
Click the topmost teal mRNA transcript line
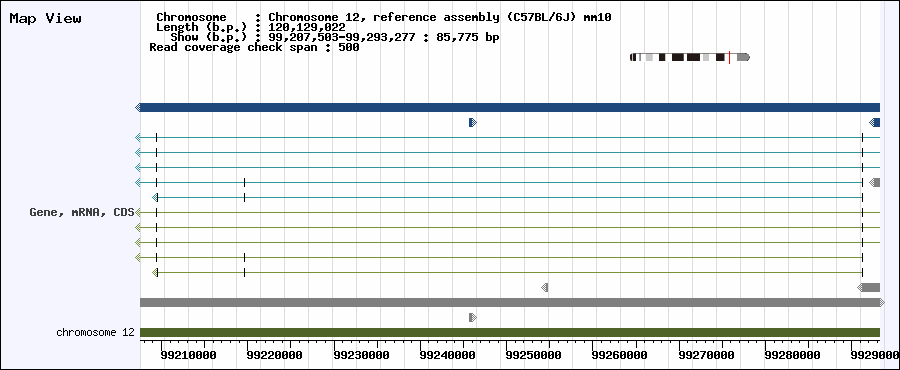[510, 137]
